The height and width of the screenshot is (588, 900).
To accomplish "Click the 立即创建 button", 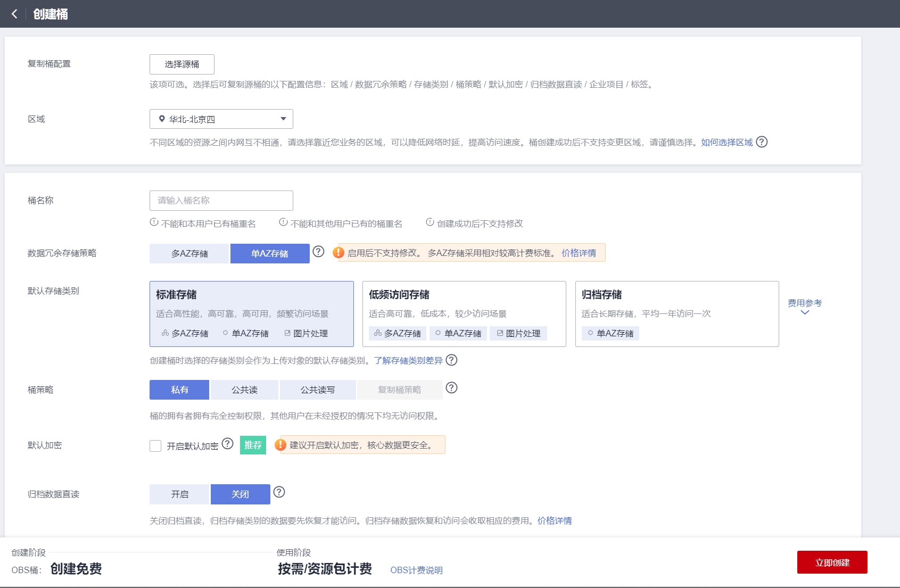I will (x=832, y=562).
